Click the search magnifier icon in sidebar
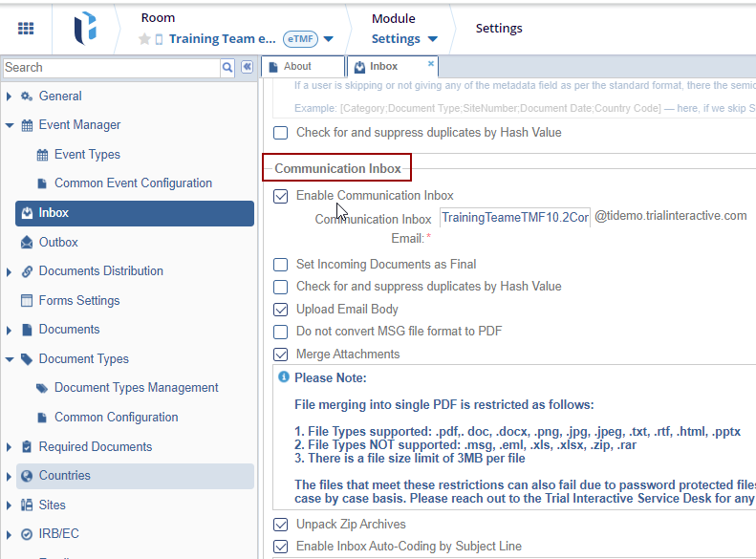Image resolution: width=756 pixels, height=559 pixels. point(227,68)
